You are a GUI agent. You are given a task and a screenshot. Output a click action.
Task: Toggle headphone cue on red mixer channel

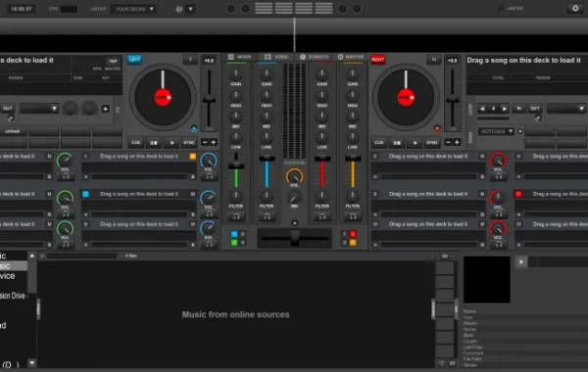[322, 216]
